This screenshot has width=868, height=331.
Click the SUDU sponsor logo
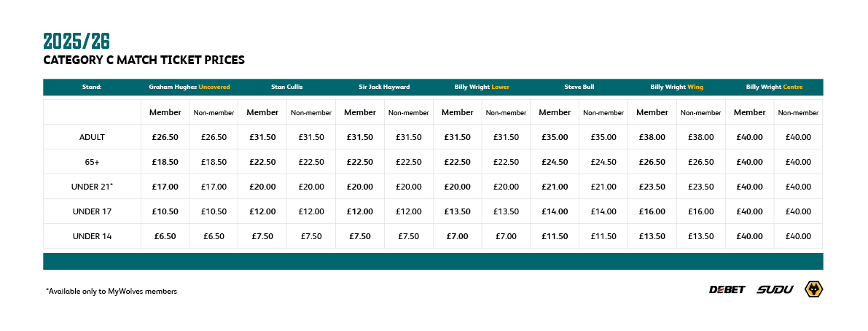[x=775, y=289]
